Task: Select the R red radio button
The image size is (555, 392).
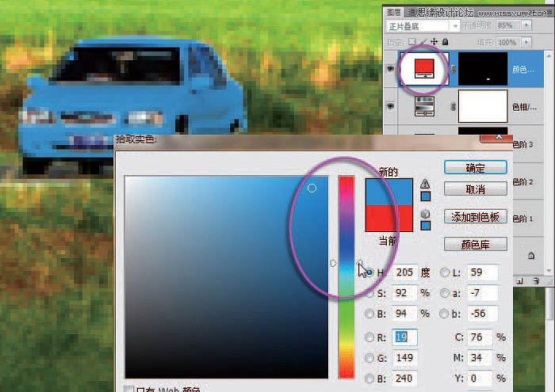Action: (369, 337)
